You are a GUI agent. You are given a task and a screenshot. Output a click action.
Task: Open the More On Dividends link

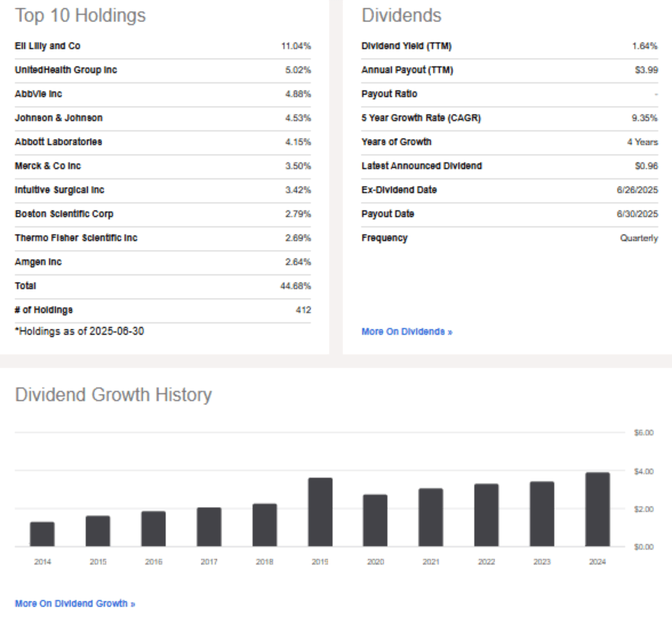tap(406, 332)
